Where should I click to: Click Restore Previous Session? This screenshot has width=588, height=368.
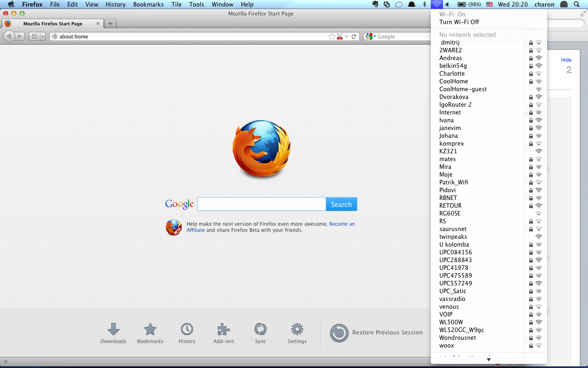[387, 332]
